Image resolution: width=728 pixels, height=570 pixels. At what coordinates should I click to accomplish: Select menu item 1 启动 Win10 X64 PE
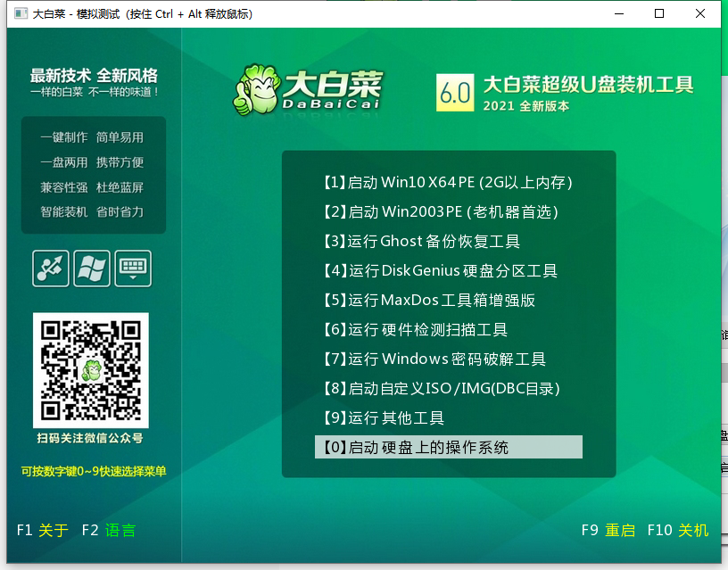(x=449, y=183)
